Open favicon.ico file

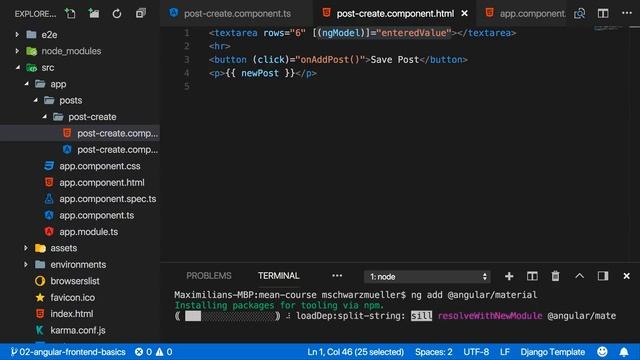coord(80,298)
